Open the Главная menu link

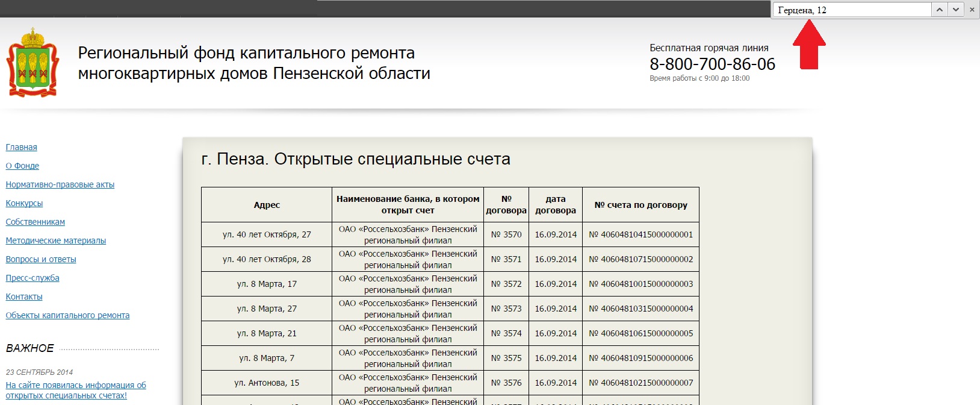(22, 147)
